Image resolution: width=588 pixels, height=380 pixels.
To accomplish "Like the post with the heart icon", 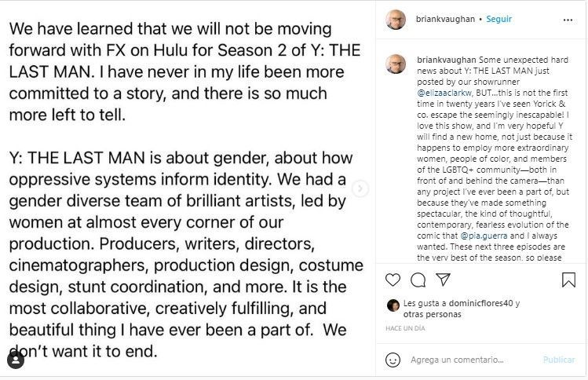I will click(393, 280).
